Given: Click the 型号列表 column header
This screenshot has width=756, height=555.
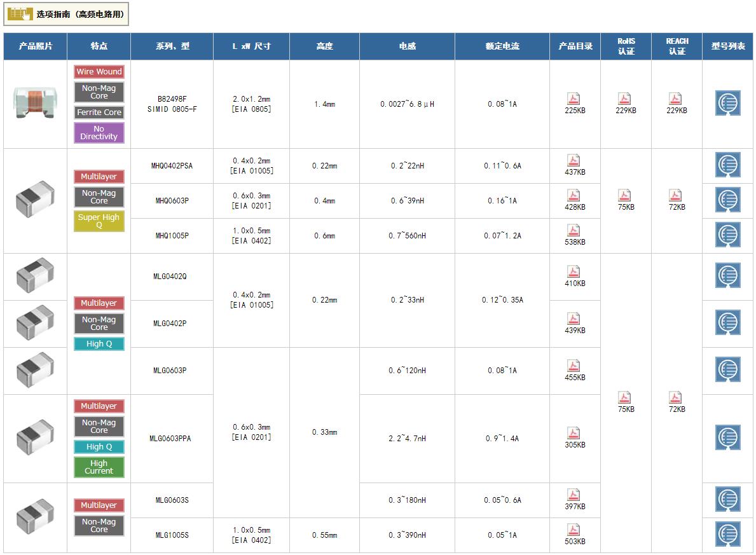Looking at the screenshot, I should 727,46.
